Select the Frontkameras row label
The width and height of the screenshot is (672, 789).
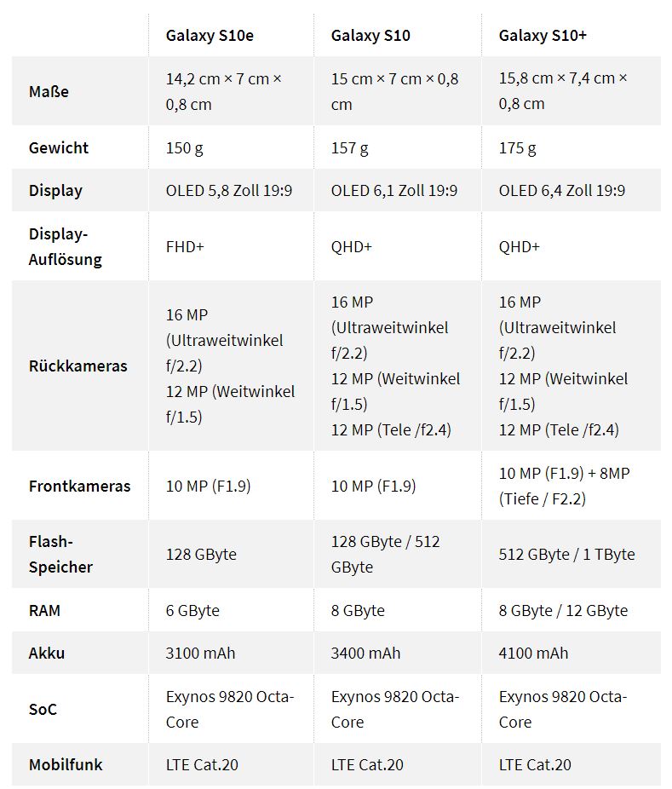tap(80, 486)
